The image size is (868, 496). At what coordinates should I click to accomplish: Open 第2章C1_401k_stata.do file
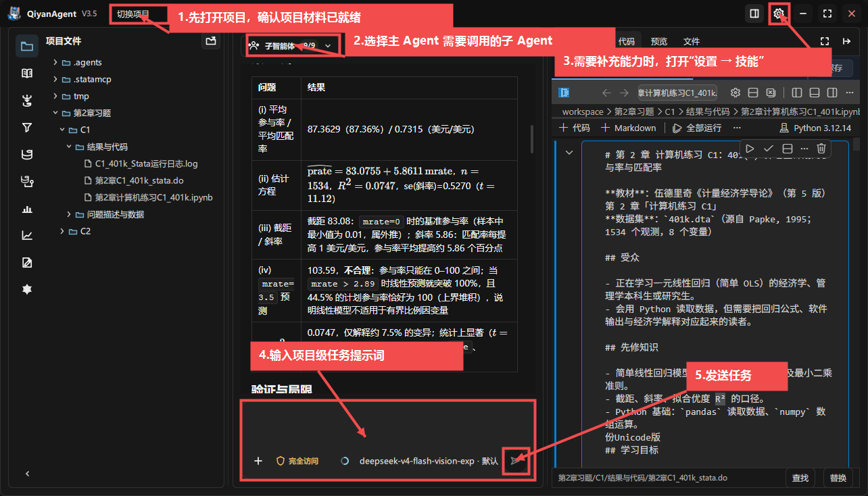[x=139, y=180]
